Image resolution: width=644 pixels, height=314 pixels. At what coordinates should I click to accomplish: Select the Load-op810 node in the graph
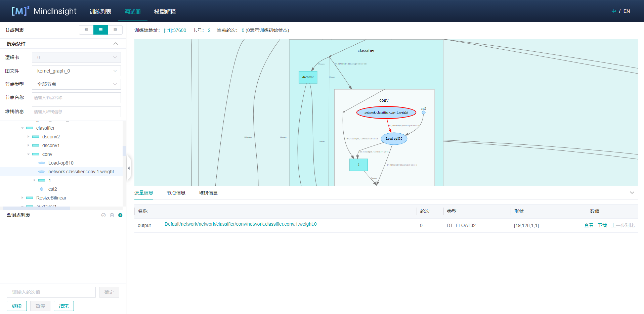(x=394, y=139)
